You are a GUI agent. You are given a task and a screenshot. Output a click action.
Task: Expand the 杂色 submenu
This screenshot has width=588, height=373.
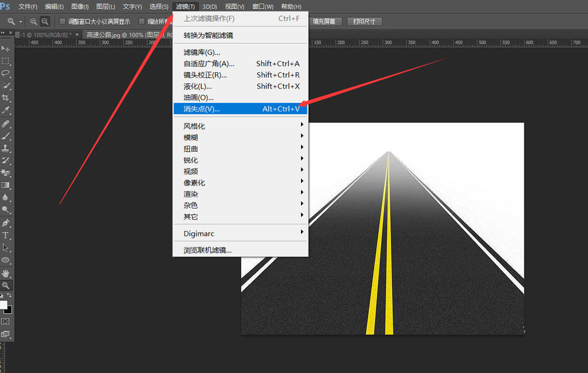coord(240,205)
